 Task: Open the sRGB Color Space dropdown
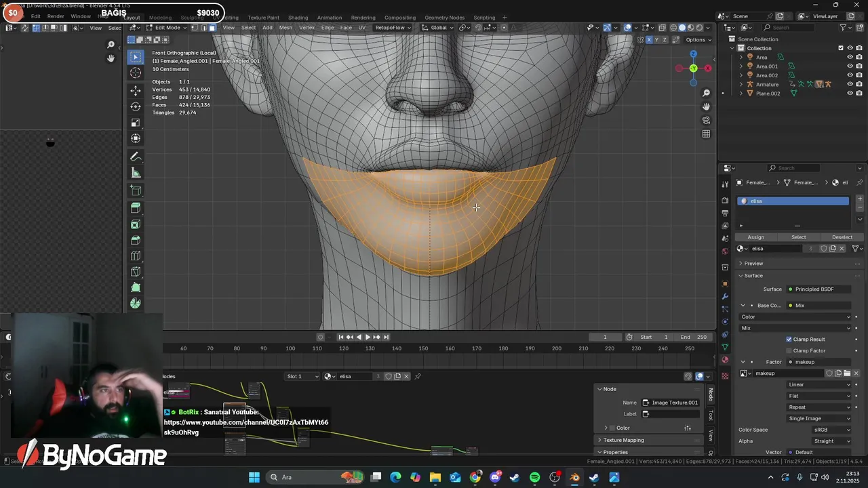click(x=831, y=430)
